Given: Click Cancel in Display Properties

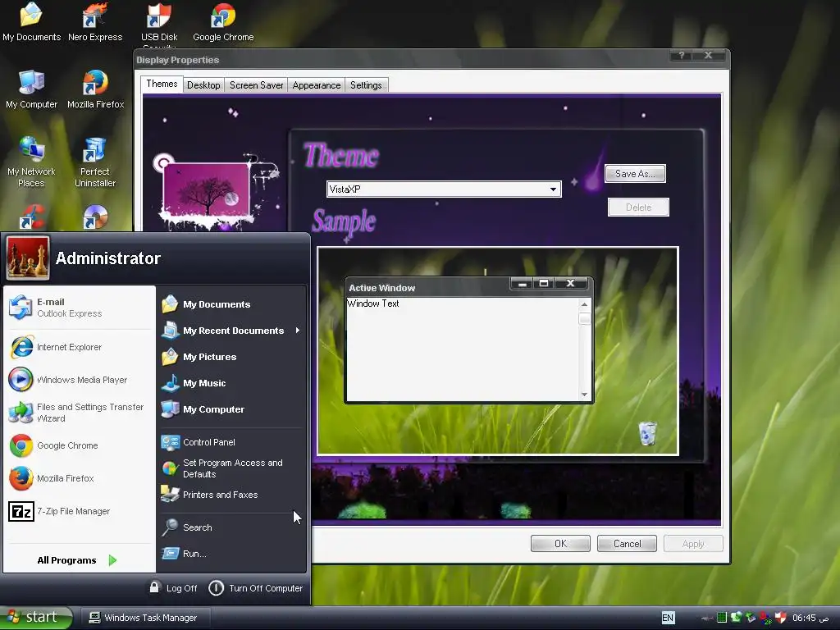Looking at the screenshot, I should pos(627,544).
